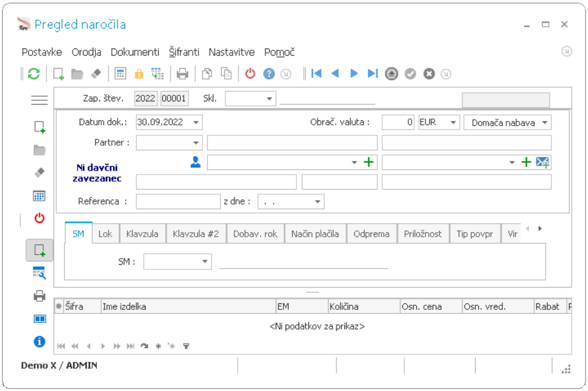
Task: Click green plus beside contact dropdown
Action: (x=368, y=162)
